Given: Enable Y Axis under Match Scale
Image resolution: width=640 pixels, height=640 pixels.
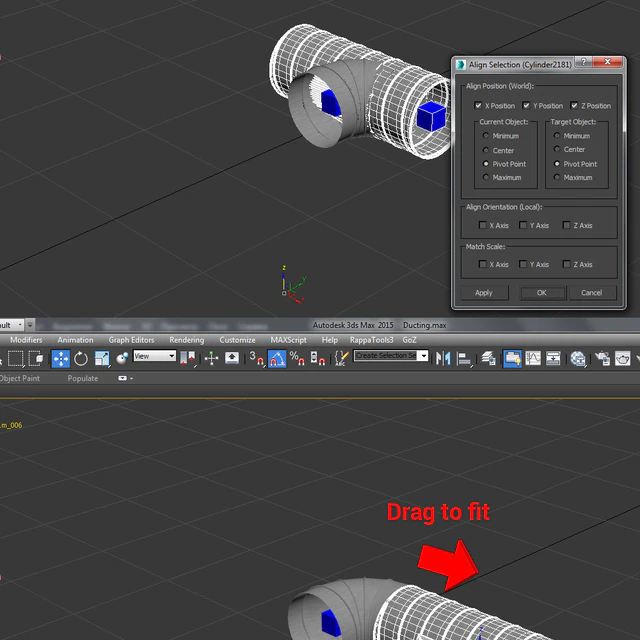Looking at the screenshot, I should pos(523,264).
